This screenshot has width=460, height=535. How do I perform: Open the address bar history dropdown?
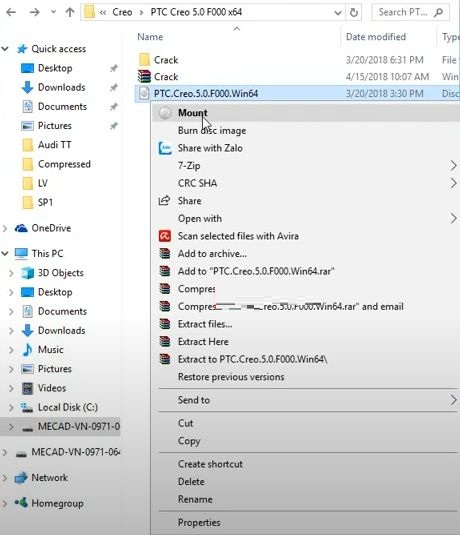(x=338, y=13)
